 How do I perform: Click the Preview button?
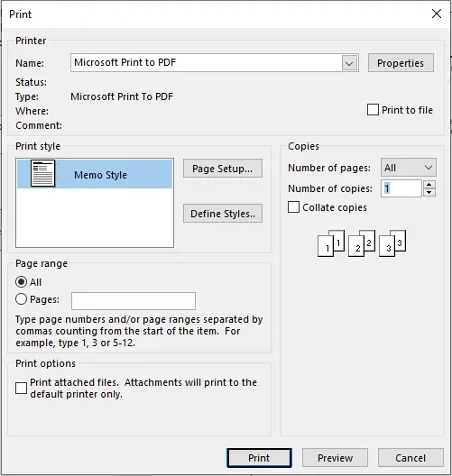coord(335,458)
